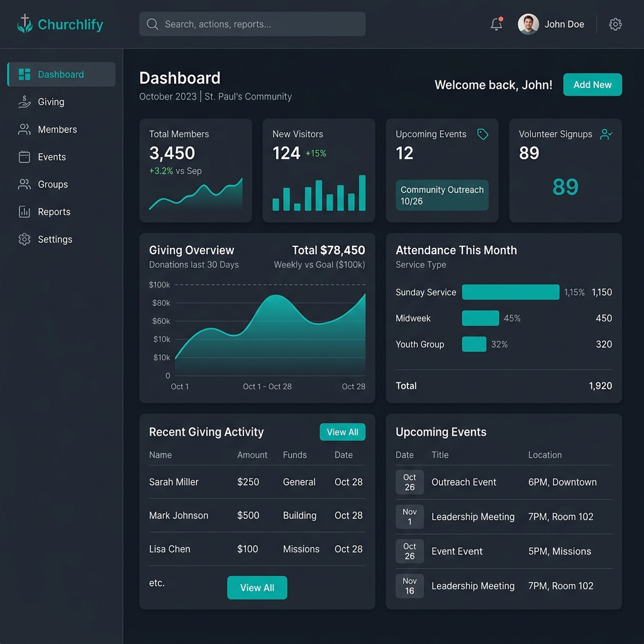Click the Dashboard grid icon in the sidebar
Screen dimensions: 644x644
click(25, 74)
